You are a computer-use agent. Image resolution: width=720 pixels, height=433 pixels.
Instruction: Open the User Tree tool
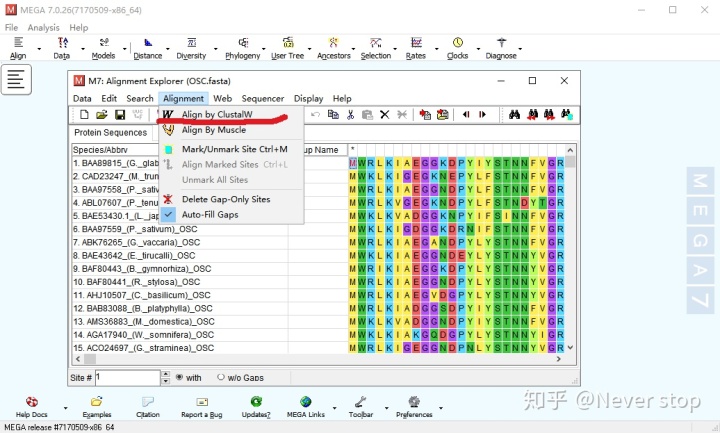tap(287, 48)
